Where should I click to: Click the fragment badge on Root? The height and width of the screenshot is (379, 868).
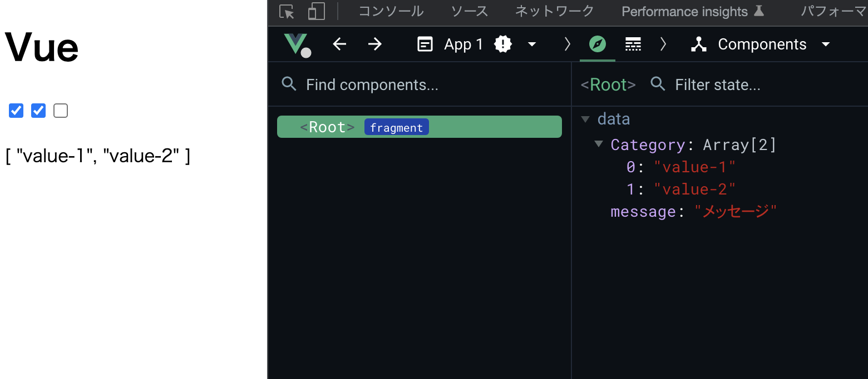click(397, 127)
